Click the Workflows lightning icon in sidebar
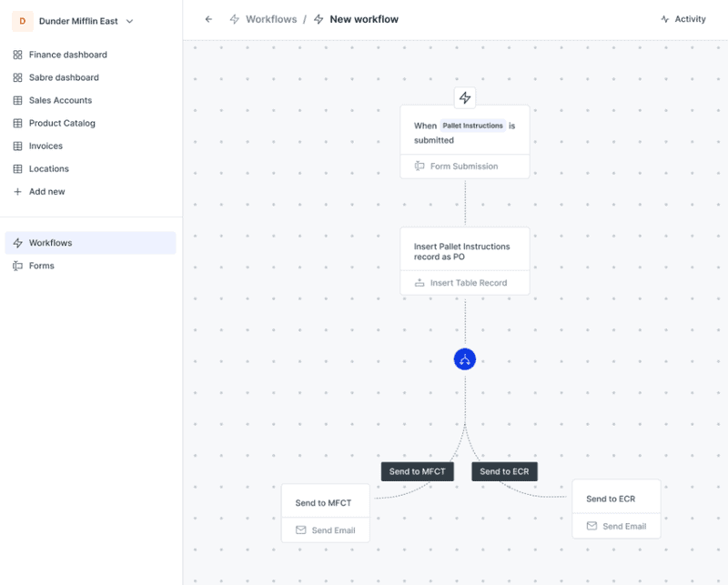This screenshot has height=585, width=728. pos(17,243)
